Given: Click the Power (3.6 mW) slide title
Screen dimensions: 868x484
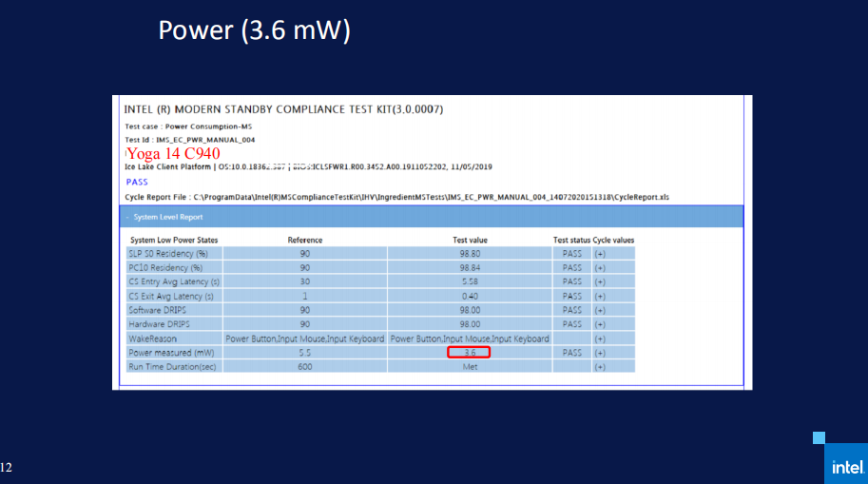Looking at the screenshot, I should point(254,29).
